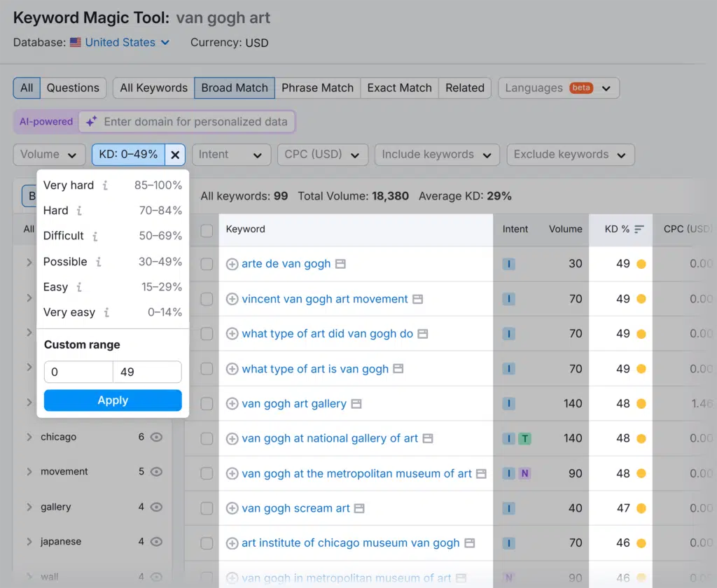Expand the 'movement' keyword group

tap(29, 472)
